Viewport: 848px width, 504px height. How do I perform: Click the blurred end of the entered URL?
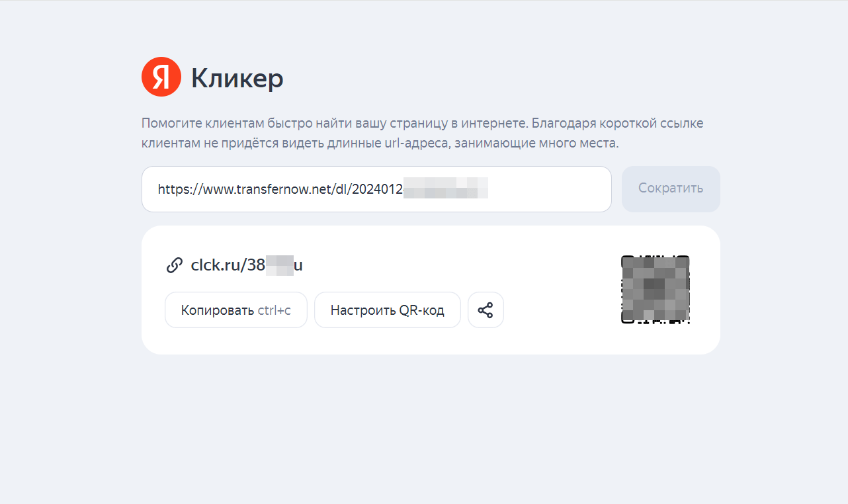coord(445,189)
